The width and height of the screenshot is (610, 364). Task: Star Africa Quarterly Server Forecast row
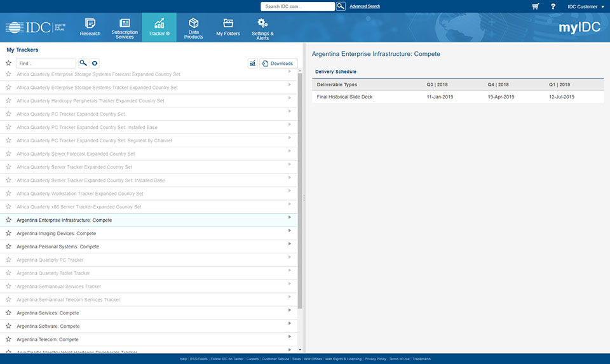point(8,154)
